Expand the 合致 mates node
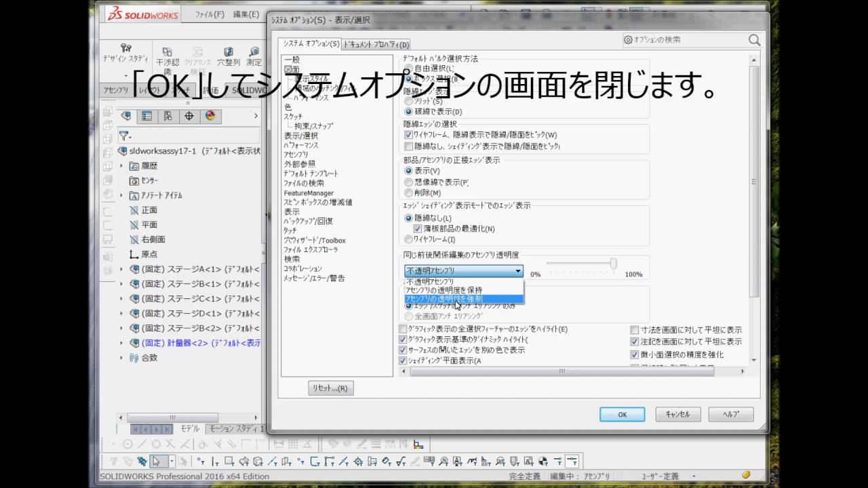The width and height of the screenshot is (868, 488). click(x=122, y=357)
